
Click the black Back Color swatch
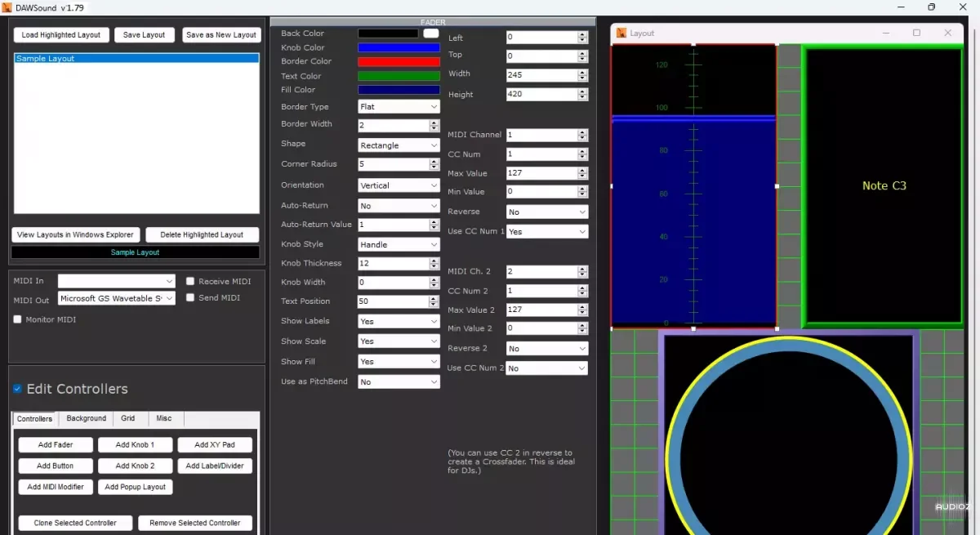(x=388, y=33)
